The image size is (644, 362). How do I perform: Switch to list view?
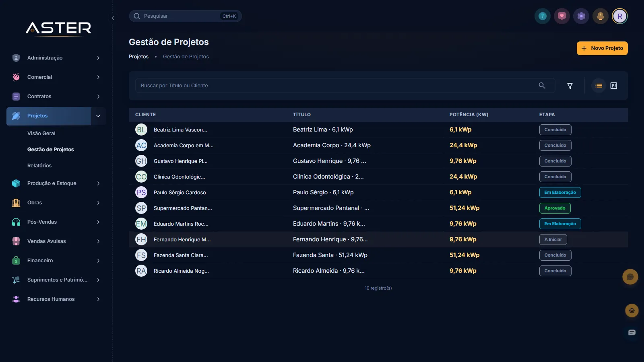pos(599,86)
